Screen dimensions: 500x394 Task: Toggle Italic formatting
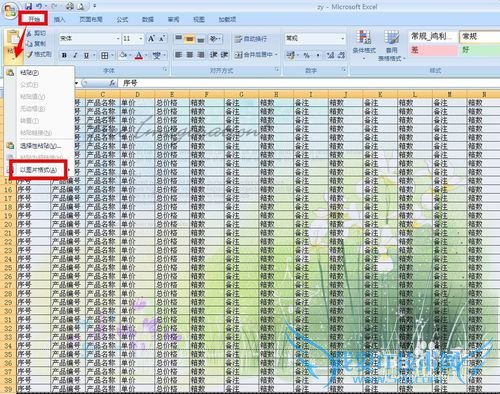(x=75, y=55)
